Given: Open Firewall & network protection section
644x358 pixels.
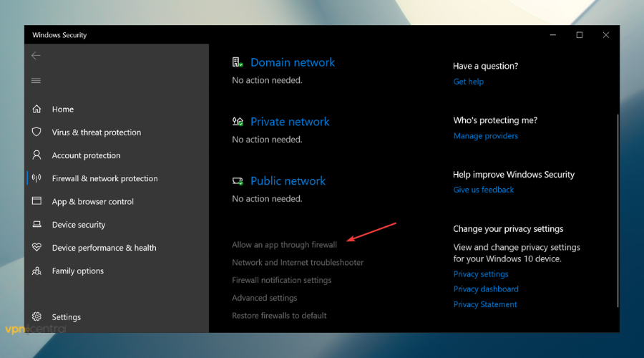Looking at the screenshot, I should [104, 179].
